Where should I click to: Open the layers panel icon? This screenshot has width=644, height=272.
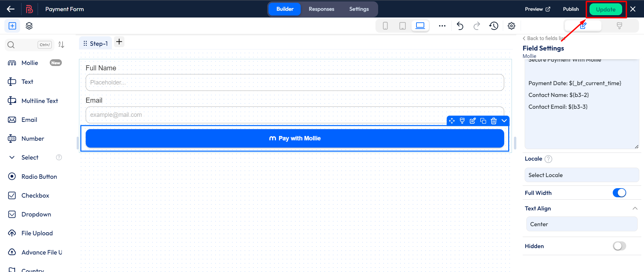click(29, 26)
